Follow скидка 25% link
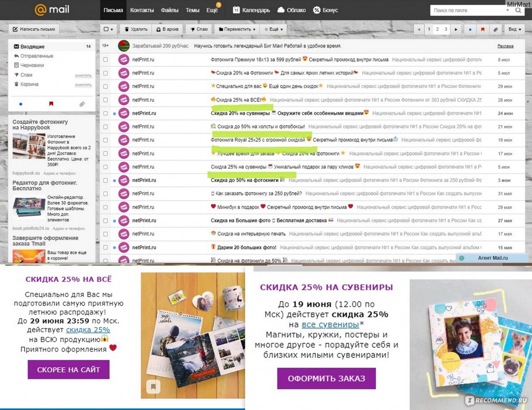 click(x=88, y=330)
